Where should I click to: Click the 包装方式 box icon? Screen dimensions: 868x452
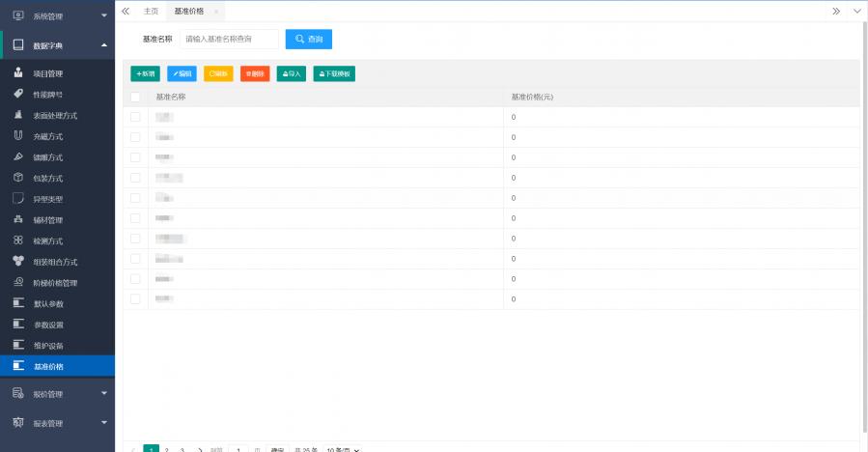tap(18, 178)
